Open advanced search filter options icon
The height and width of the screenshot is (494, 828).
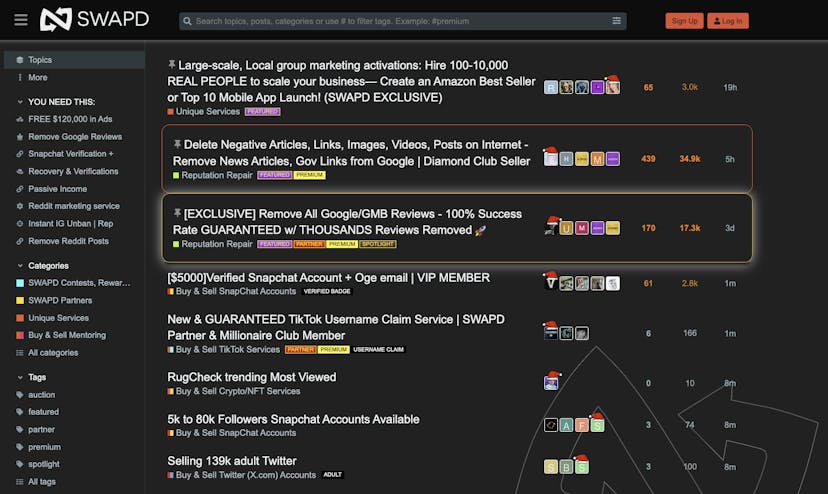coord(616,21)
